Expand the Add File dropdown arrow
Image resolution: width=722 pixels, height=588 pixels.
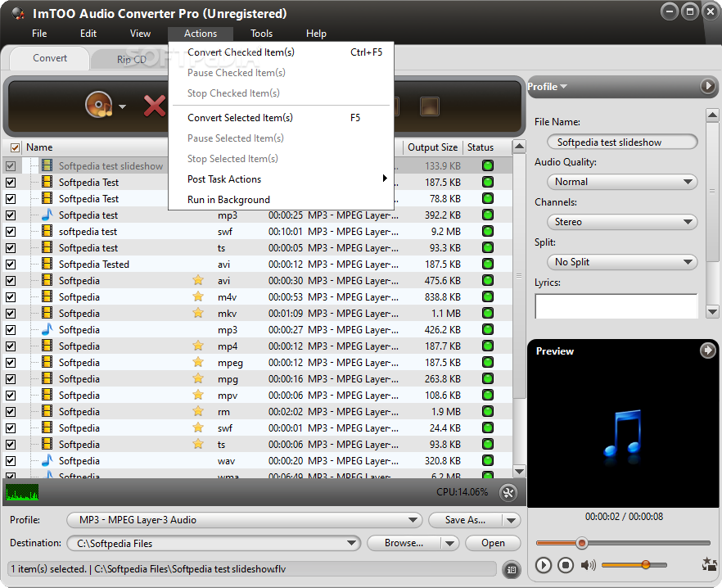pyautogui.click(x=122, y=106)
